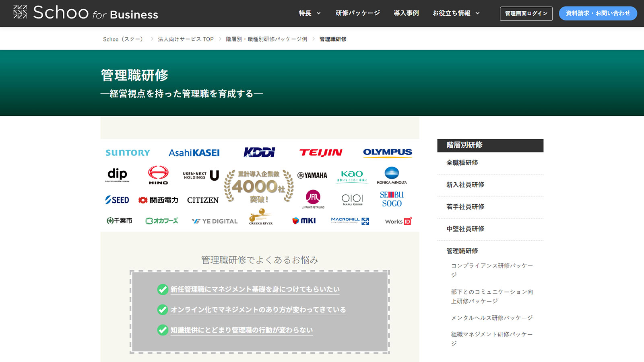Screen dimensions: 644x362
Task: Click the OLYMPUS logo
Action: [x=388, y=152]
